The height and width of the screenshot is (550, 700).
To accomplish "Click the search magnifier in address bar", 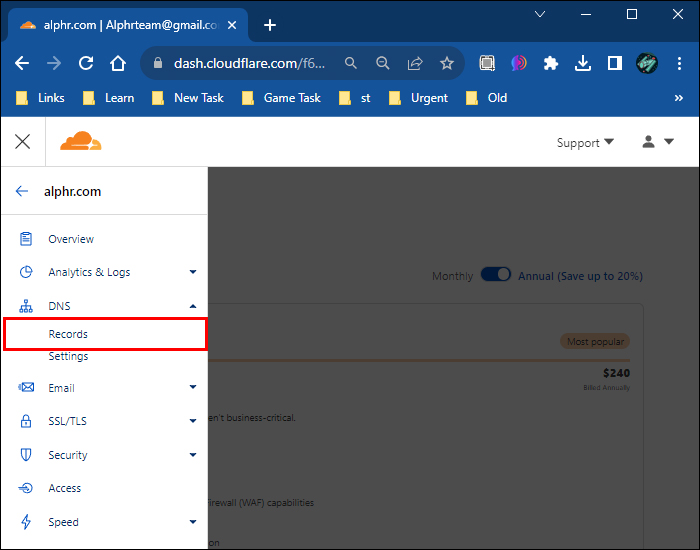I will click(351, 63).
